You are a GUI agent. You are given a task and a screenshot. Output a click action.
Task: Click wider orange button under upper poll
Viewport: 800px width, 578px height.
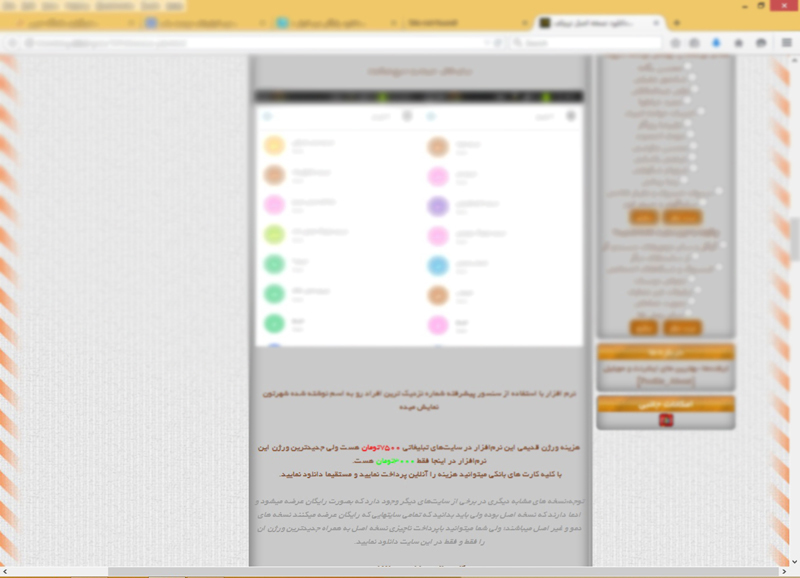tap(682, 217)
